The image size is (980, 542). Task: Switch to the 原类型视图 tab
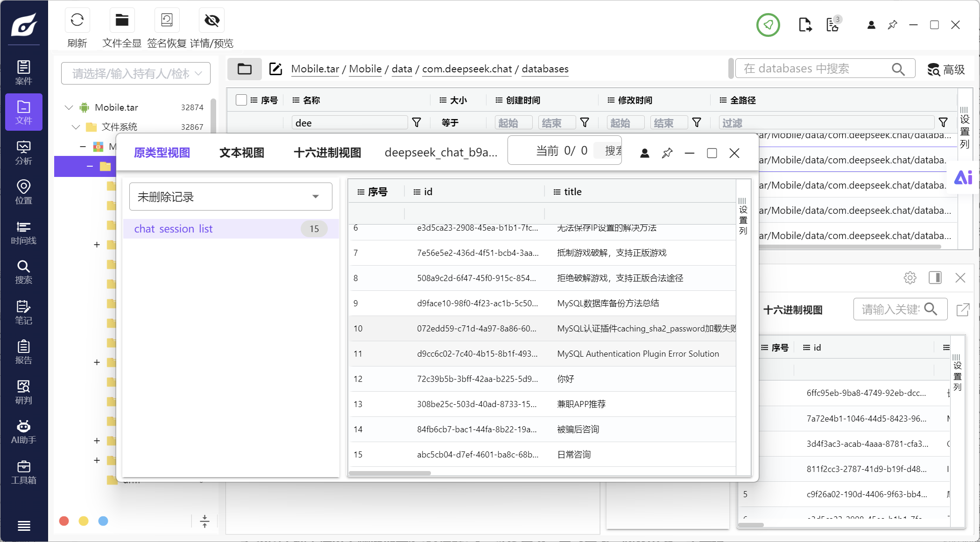tap(162, 153)
